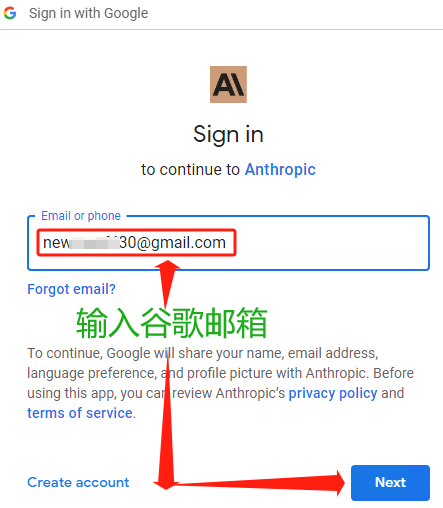Click the red arrowhead below the email field

[x=168, y=272]
